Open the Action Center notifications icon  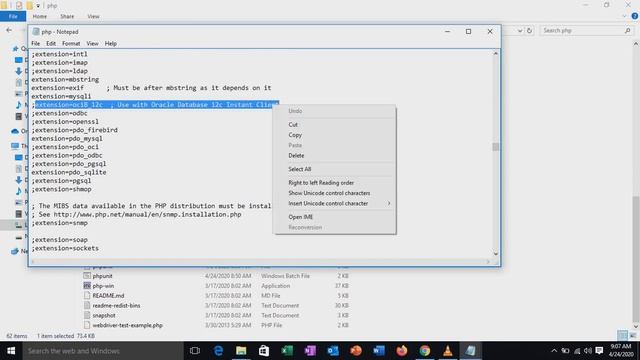(599, 351)
